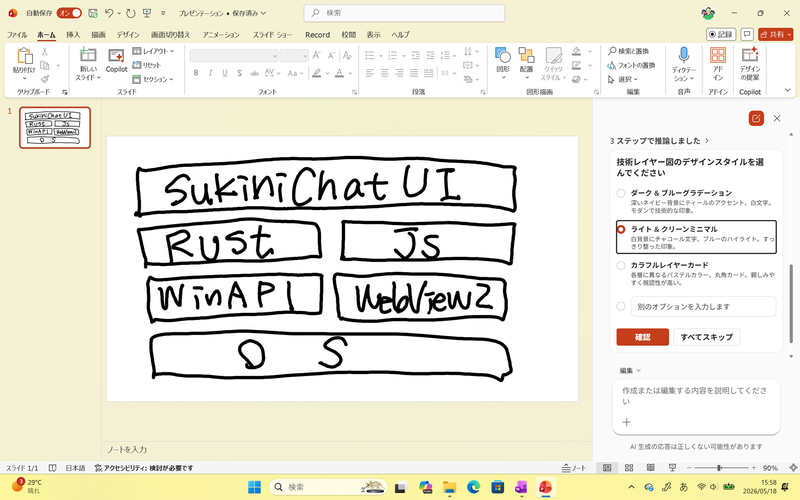Select slide 1 thumbnail

point(55,128)
